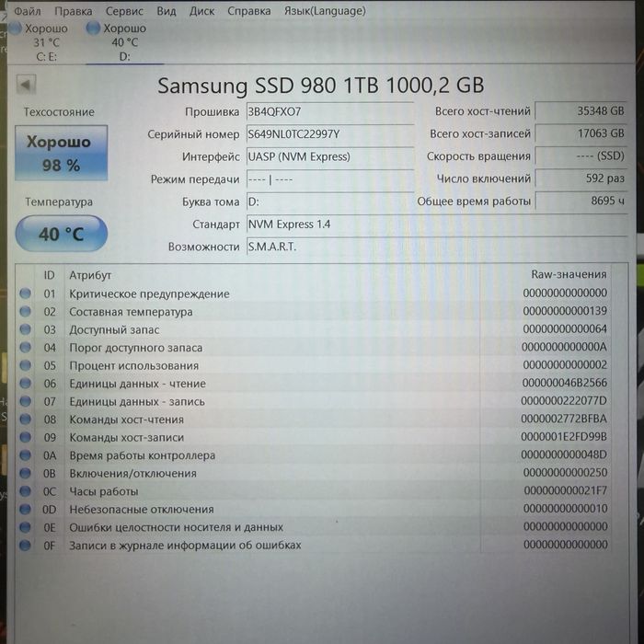Open the Справка menu
This screenshot has height=644, width=644.
point(249,11)
